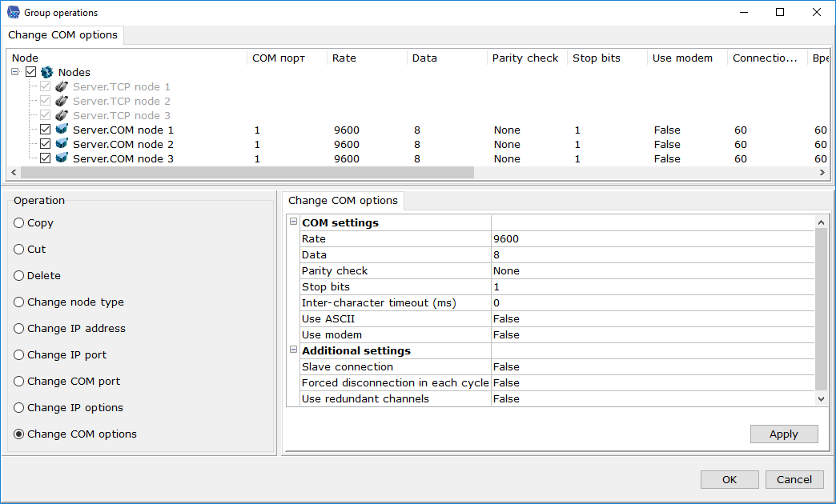
Task: Click node list scroll right arrow
Action: 822,172
